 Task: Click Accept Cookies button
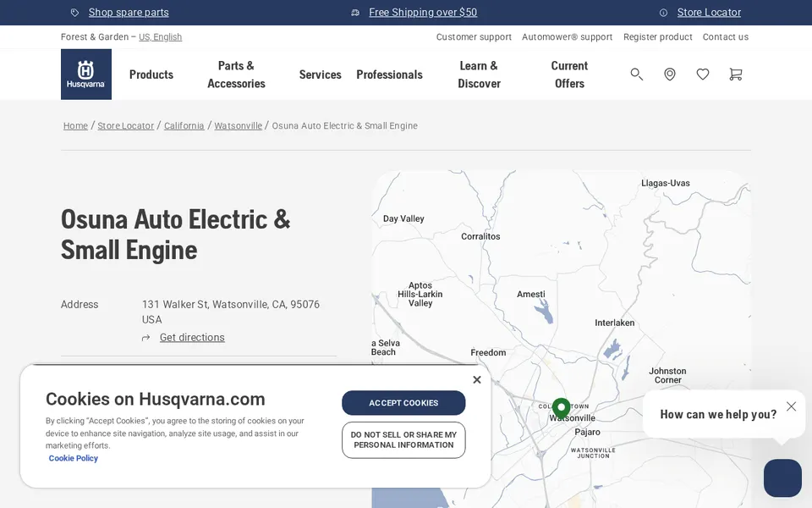coord(403,403)
